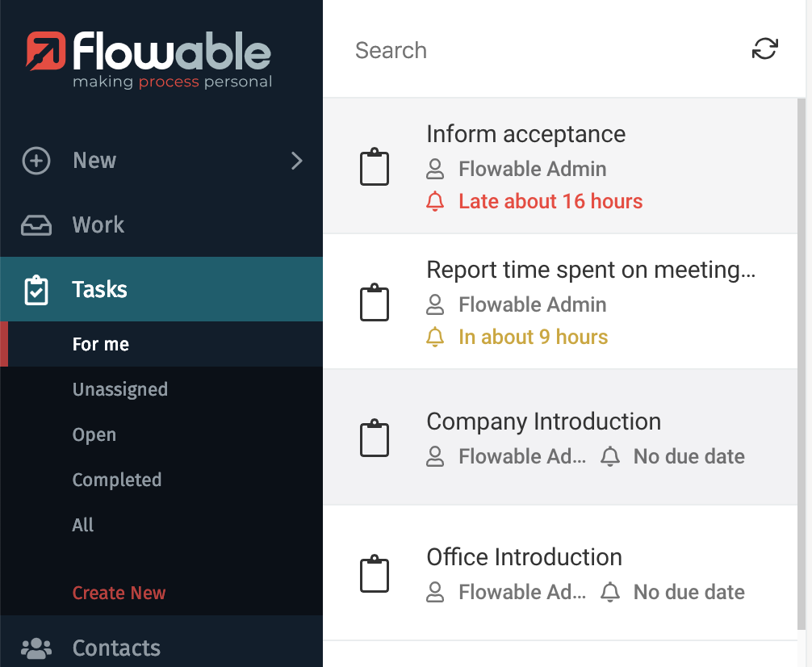Screen dimensions: 812x667
Task: Select the Unassigned tasks filter
Action: (119, 389)
